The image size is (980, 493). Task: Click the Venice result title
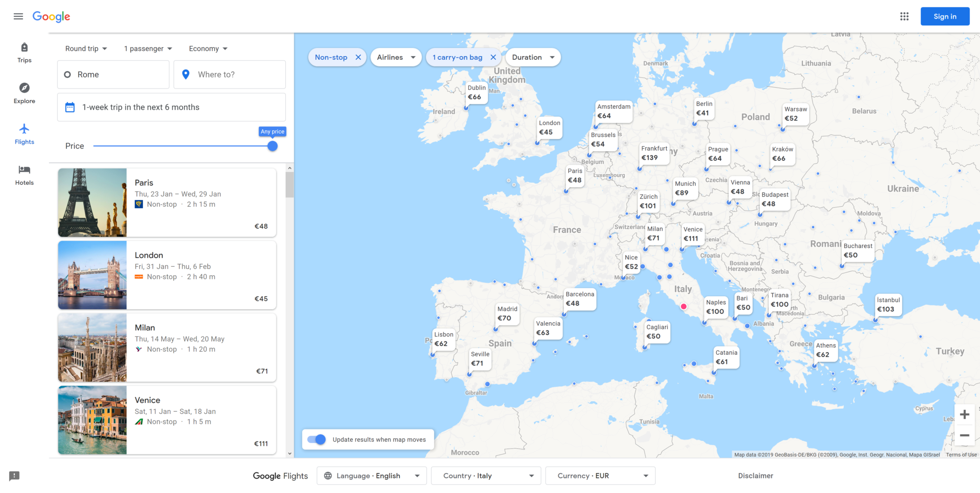147,400
